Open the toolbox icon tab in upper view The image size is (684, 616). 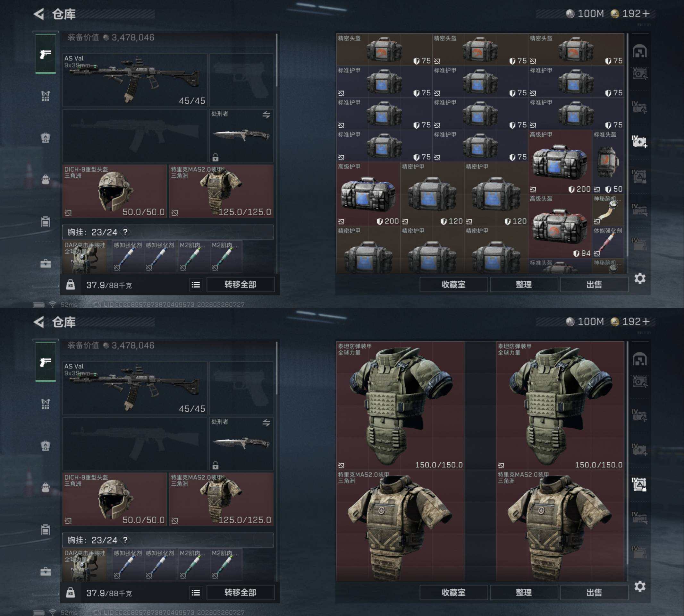click(x=45, y=263)
